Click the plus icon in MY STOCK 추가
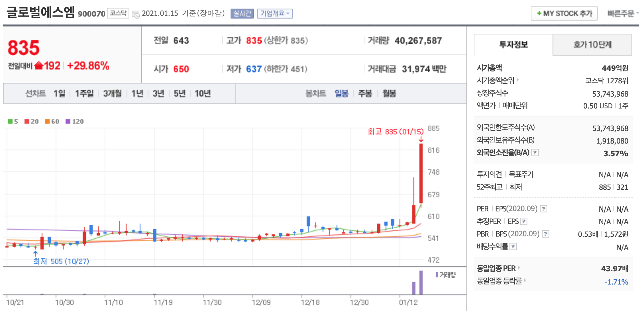Image resolution: width=644 pixels, height=311 pixels. (x=539, y=14)
